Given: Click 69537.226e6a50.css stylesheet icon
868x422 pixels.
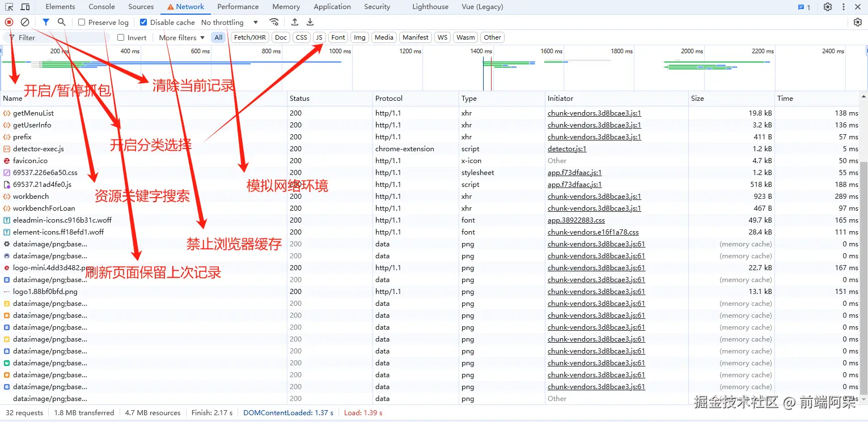Looking at the screenshot, I should coord(7,173).
